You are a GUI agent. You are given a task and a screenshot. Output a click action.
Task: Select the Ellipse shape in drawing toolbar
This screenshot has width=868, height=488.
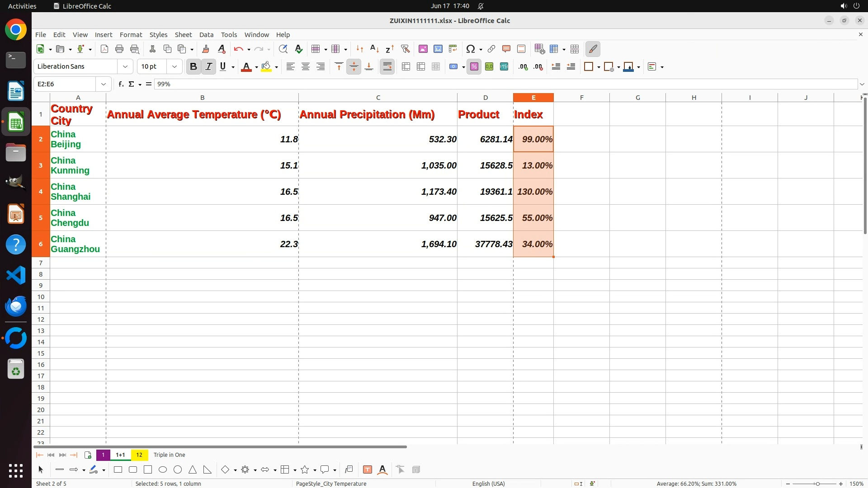[x=163, y=470]
